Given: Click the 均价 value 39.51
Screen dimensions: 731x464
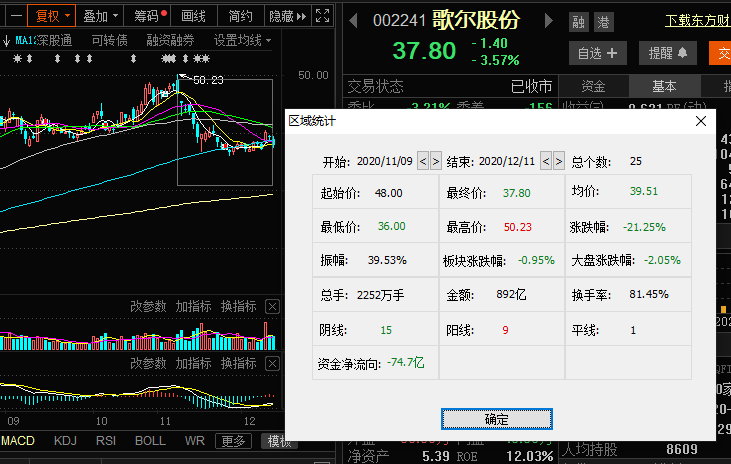Looking at the screenshot, I should [644, 191].
